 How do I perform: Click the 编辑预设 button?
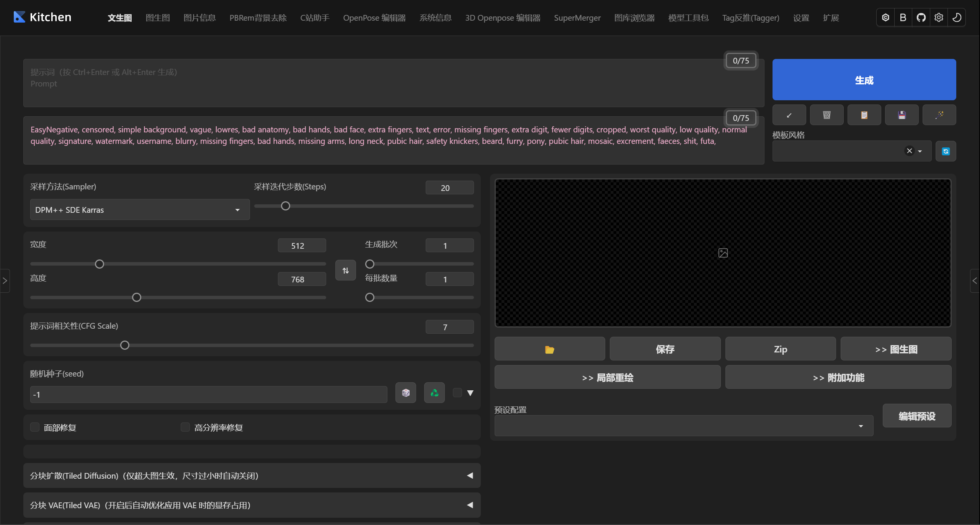[x=917, y=416]
